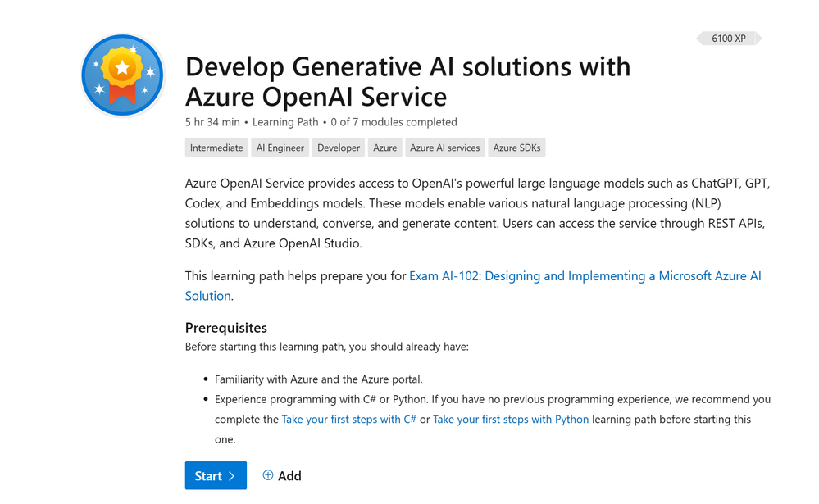Click the Learning Path label under the title

tap(285, 122)
